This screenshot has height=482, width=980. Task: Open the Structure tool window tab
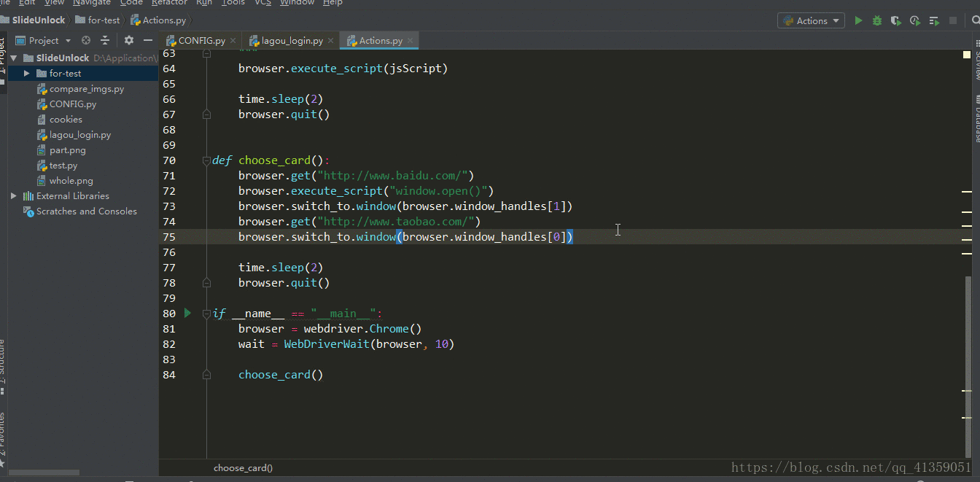coord(2,365)
